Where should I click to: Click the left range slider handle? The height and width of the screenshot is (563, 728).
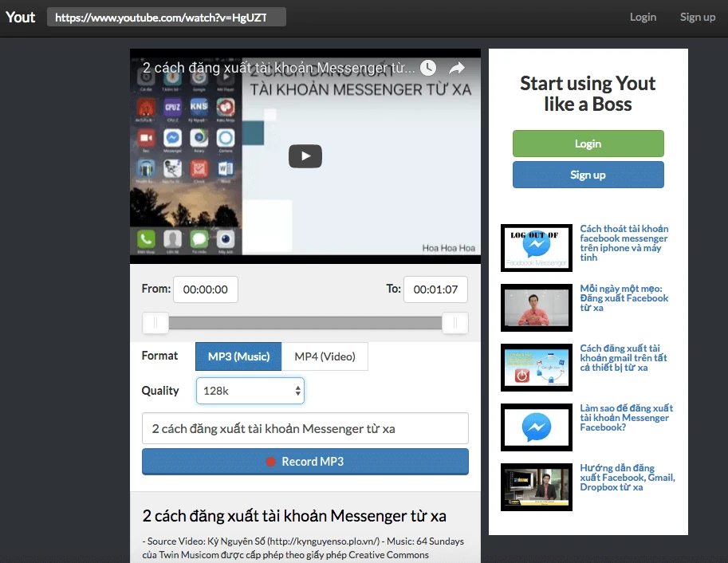pyautogui.click(x=155, y=323)
